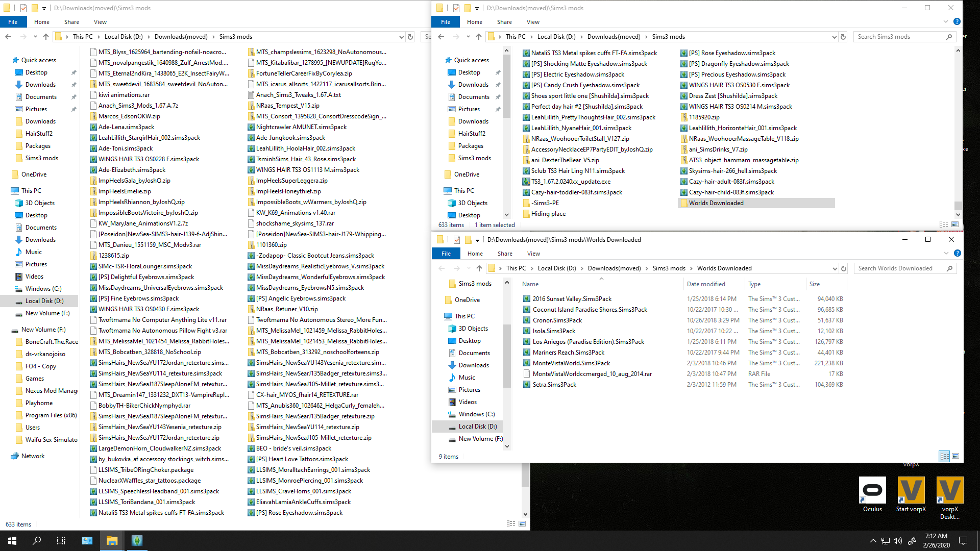Viewport: 980px width, 551px height.
Task: Click Downloads(moved) breadcrumb in left window
Action: click(181, 37)
